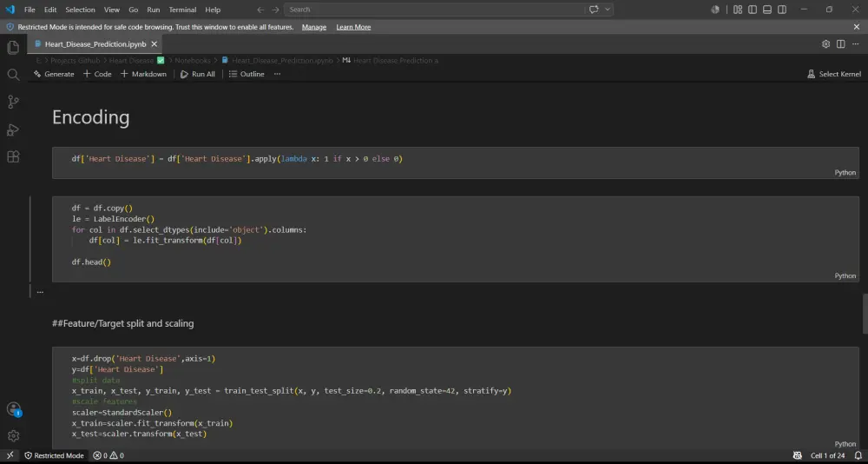The image size is (868, 464).
Task: Open the Edit menu
Action: point(50,10)
